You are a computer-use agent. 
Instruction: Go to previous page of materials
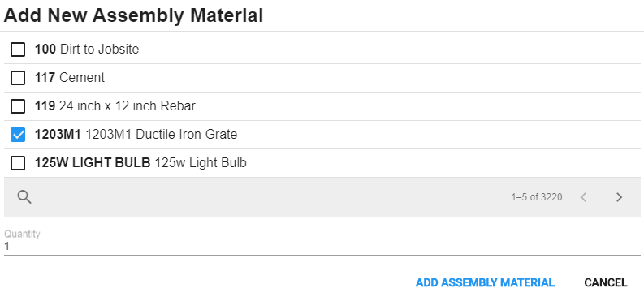click(583, 197)
